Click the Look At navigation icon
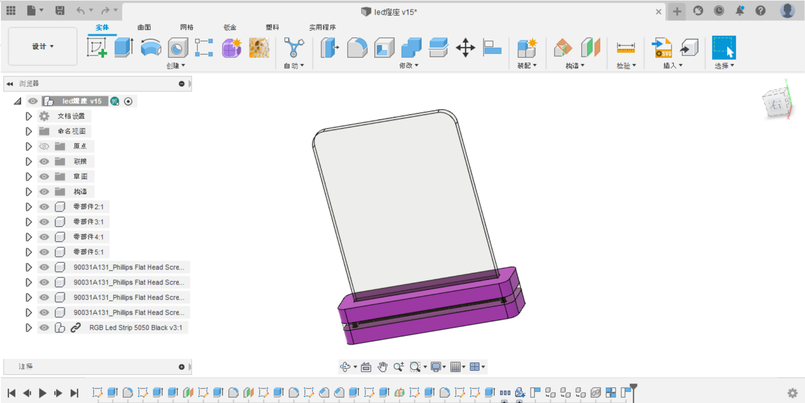The width and height of the screenshot is (805, 403). [x=366, y=367]
